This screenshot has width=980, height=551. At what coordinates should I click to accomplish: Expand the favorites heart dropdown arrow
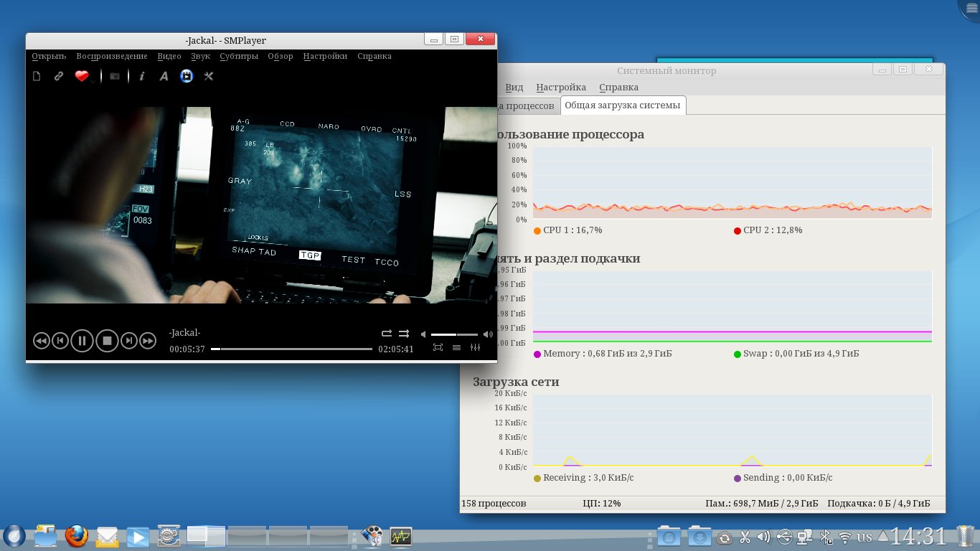click(93, 80)
